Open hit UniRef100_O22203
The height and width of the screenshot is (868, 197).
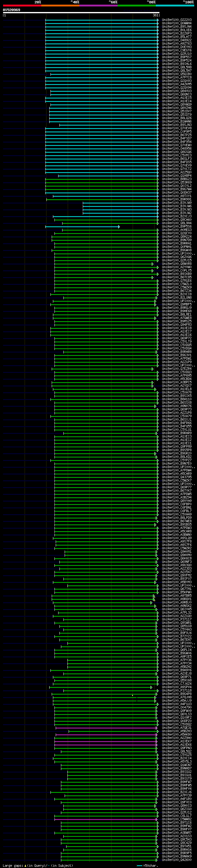click(177, 20)
